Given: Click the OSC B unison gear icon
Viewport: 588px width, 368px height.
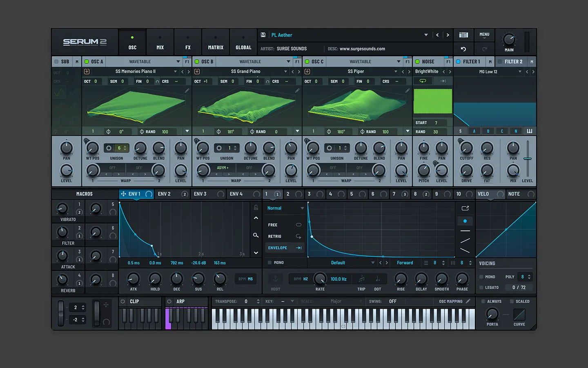Looking at the screenshot, I should [219, 148].
